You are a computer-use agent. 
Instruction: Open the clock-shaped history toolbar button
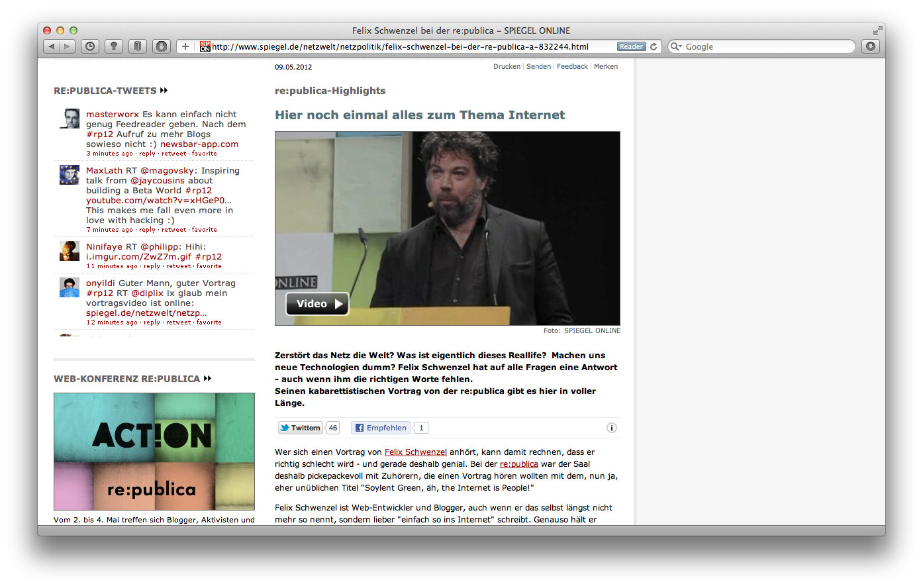tap(90, 46)
